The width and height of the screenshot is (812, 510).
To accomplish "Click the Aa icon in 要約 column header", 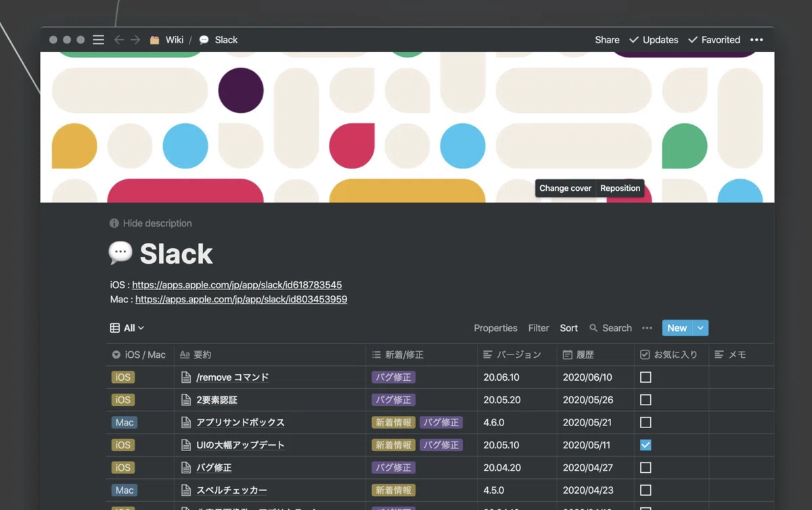I will coord(185,354).
